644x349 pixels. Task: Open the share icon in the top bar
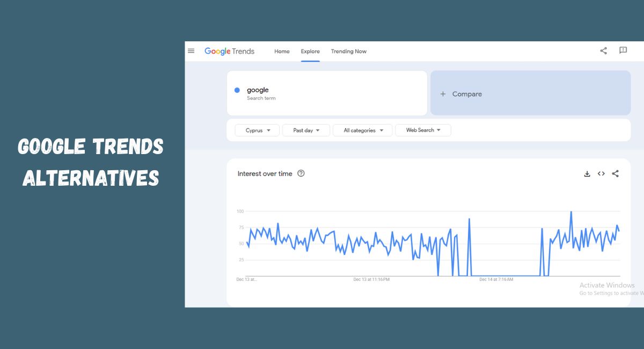pos(603,50)
